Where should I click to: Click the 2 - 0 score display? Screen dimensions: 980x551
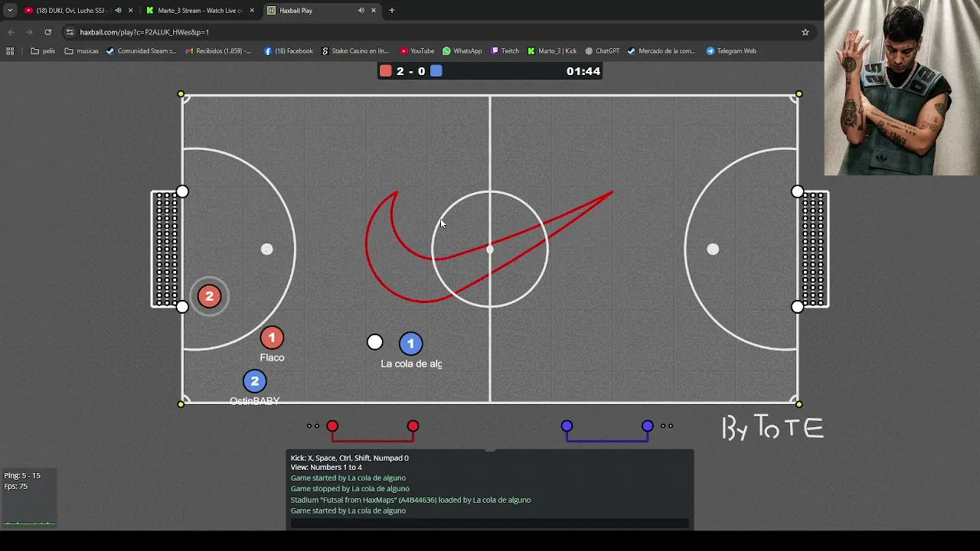(410, 71)
